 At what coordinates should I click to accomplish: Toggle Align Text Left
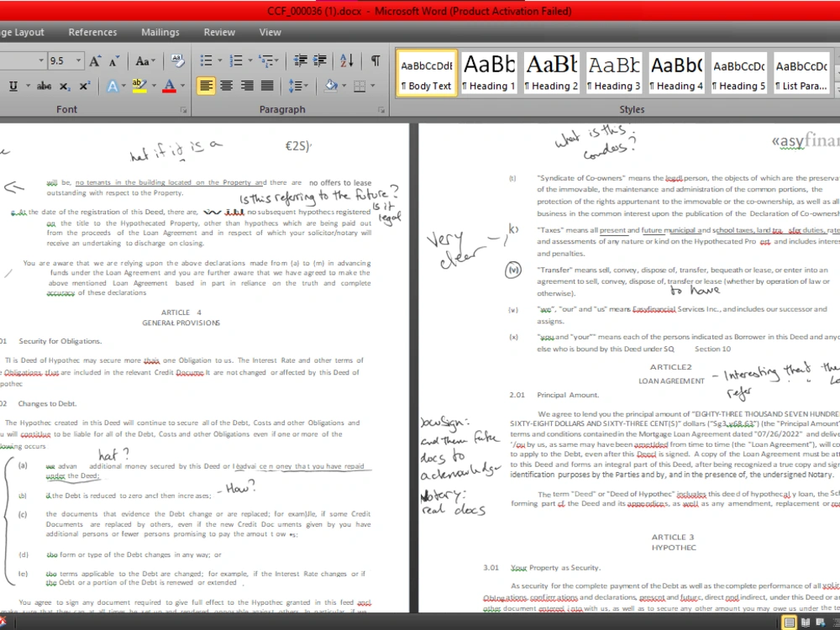pyautogui.click(x=206, y=86)
